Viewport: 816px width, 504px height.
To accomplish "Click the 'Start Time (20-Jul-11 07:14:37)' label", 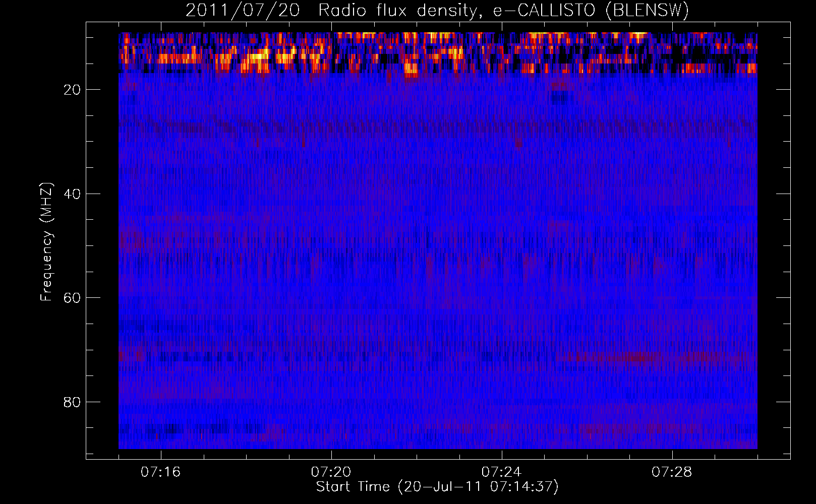I will tap(437, 487).
